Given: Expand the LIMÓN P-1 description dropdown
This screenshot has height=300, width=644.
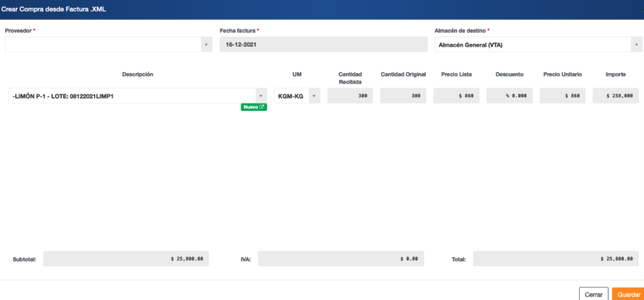Looking at the screenshot, I should [137, 96].
